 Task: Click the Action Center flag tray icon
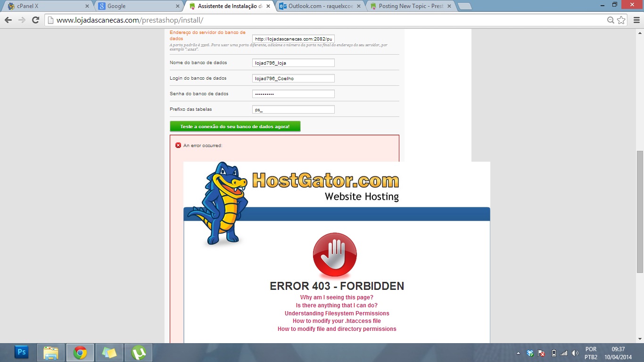(x=542, y=353)
